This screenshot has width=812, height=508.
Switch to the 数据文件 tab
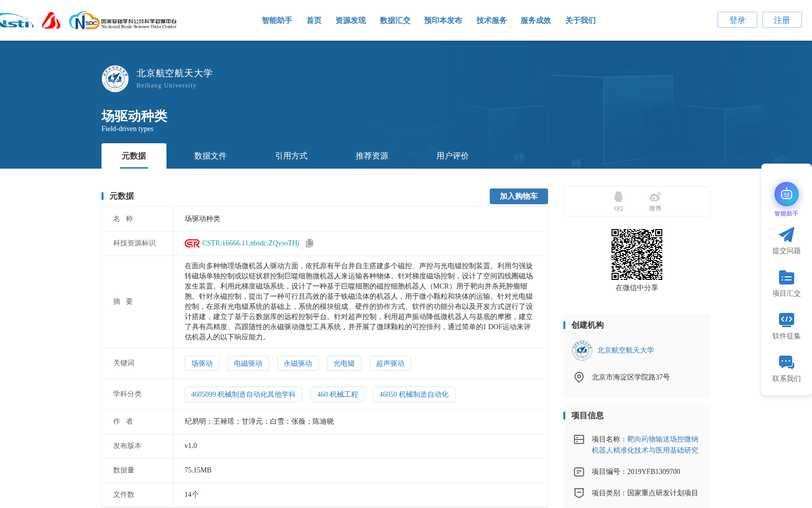point(211,156)
